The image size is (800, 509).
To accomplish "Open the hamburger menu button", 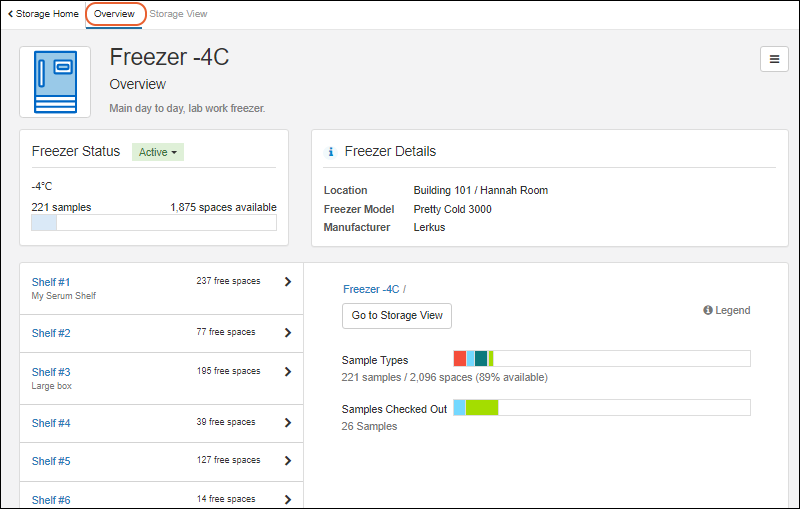I will pyautogui.click(x=773, y=59).
